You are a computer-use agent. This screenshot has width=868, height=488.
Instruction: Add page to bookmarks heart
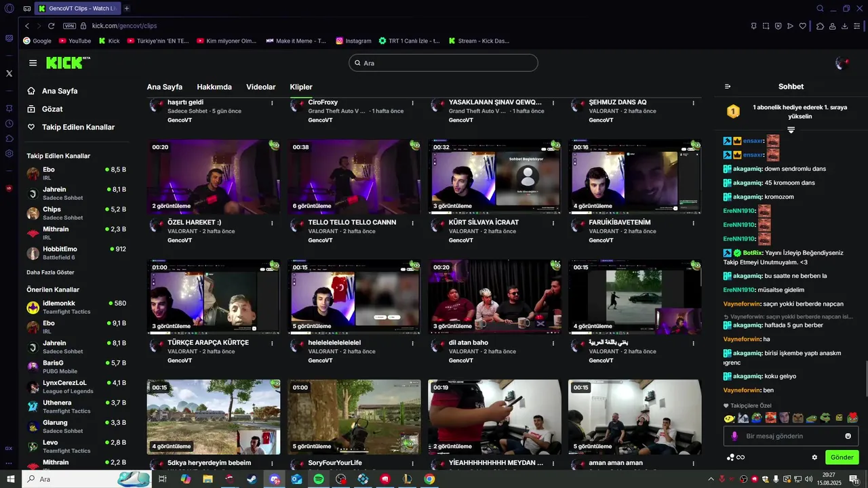point(803,26)
